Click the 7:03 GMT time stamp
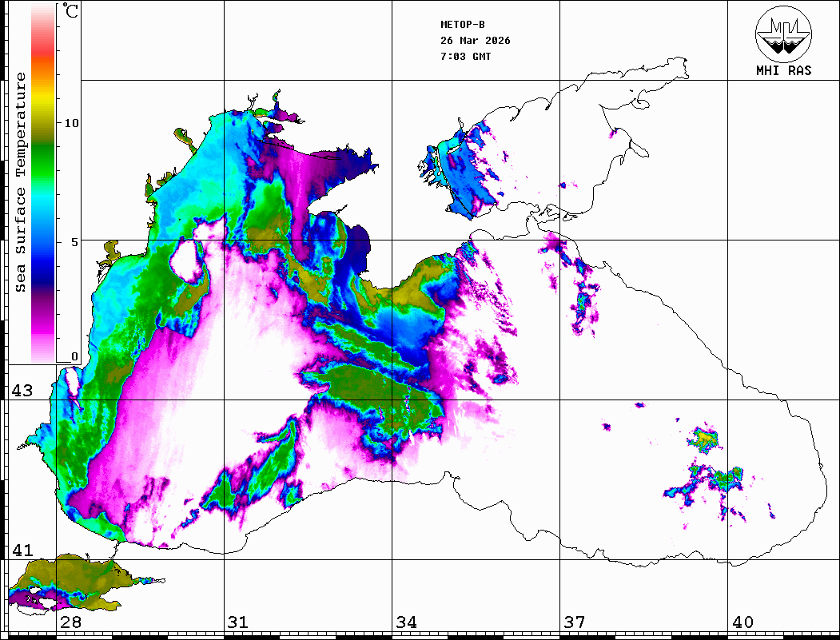The height and width of the screenshot is (640, 840). 466,57
